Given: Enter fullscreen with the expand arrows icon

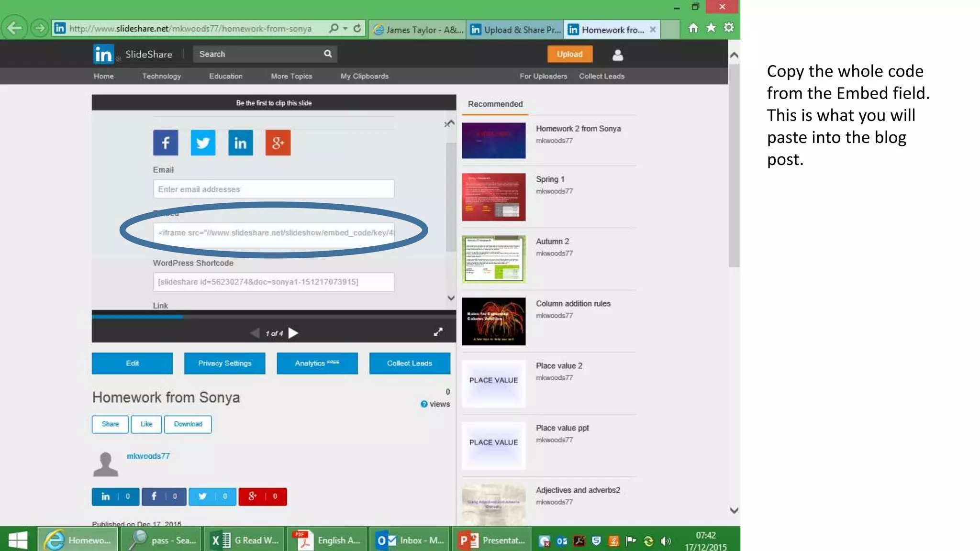Looking at the screenshot, I should click(x=438, y=332).
